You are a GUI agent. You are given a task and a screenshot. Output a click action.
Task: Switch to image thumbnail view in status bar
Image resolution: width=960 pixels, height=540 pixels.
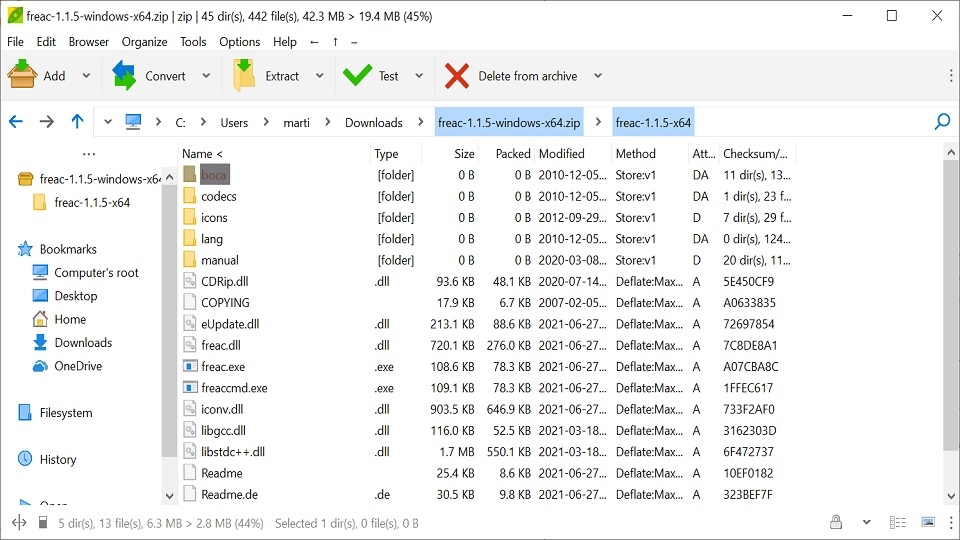[928, 523]
